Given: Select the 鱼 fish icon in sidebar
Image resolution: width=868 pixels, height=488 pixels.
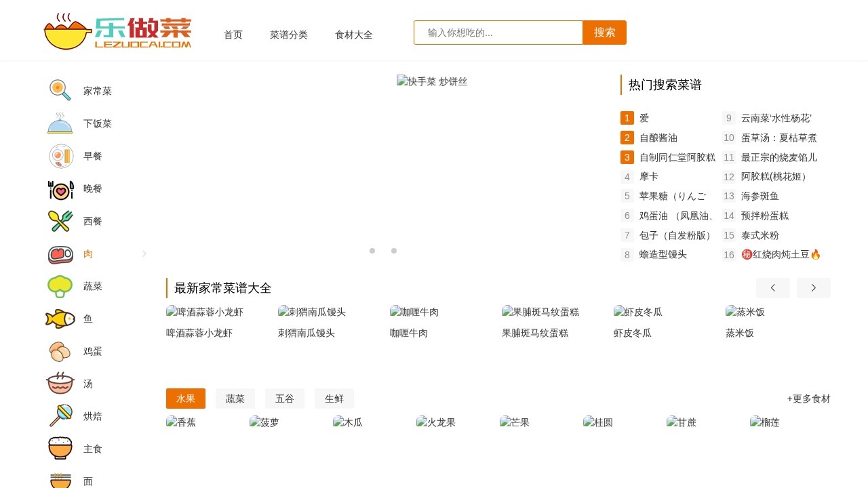Looking at the screenshot, I should [59, 319].
